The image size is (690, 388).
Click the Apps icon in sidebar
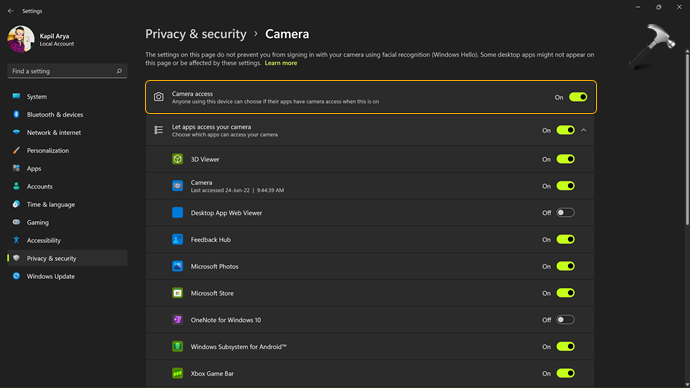pyautogui.click(x=16, y=168)
